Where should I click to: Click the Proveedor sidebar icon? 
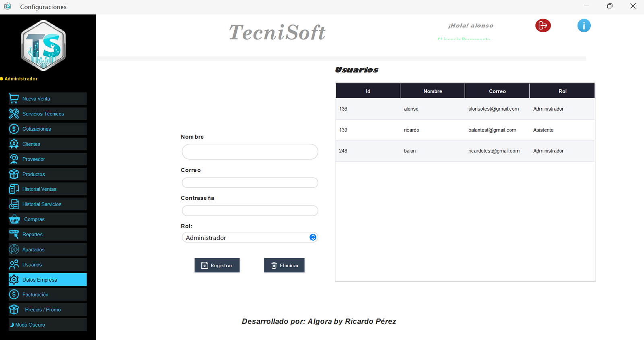(x=14, y=159)
